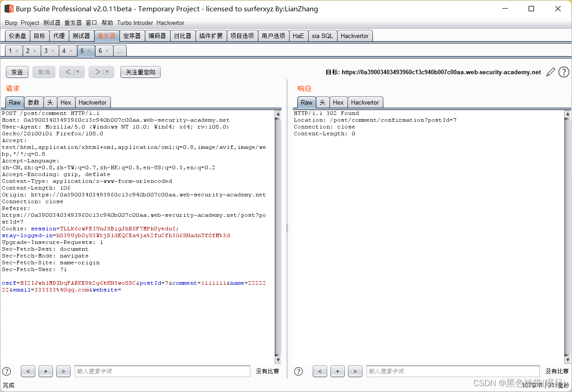Click the response search help icon
The width and height of the screenshot is (572, 392).
(298, 371)
